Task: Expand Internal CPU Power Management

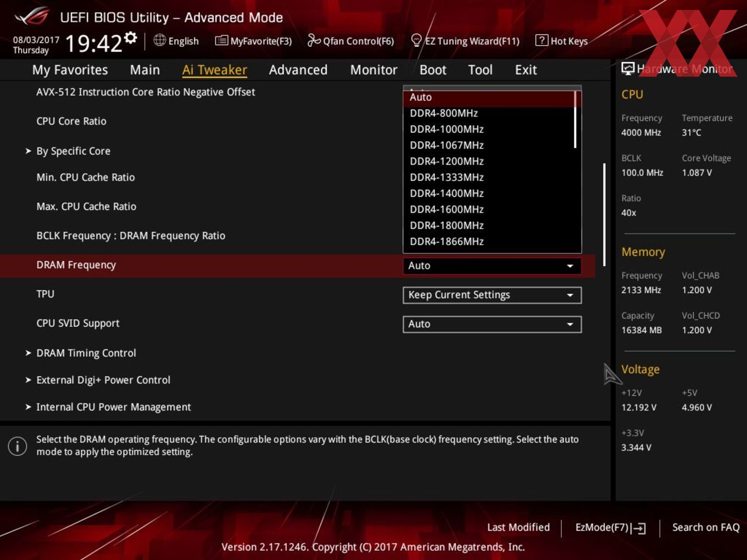Action: click(x=114, y=407)
